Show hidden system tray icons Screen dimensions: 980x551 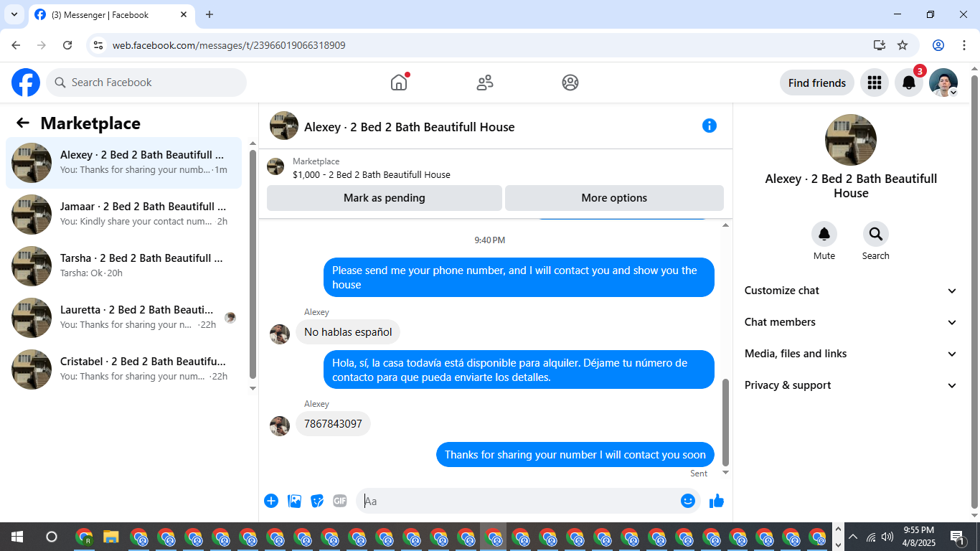pyautogui.click(x=853, y=537)
